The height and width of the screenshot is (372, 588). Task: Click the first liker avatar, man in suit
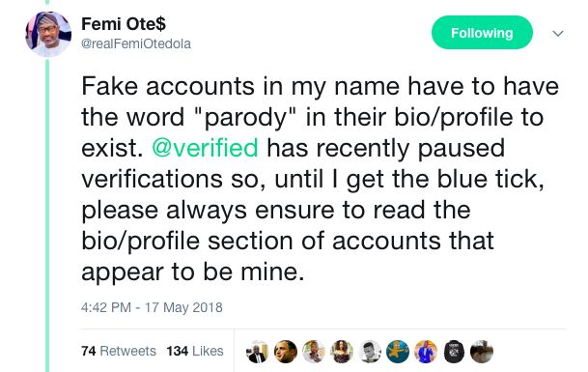coord(257,352)
